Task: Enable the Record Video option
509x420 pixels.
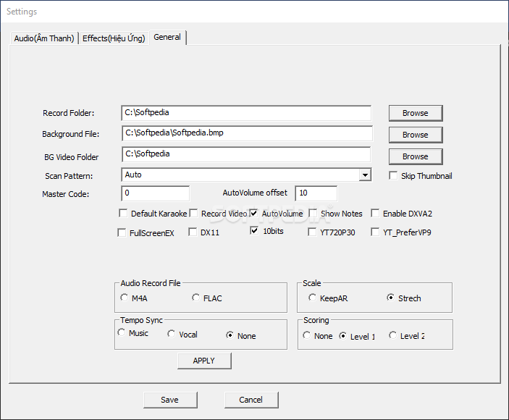Action: click(193, 214)
